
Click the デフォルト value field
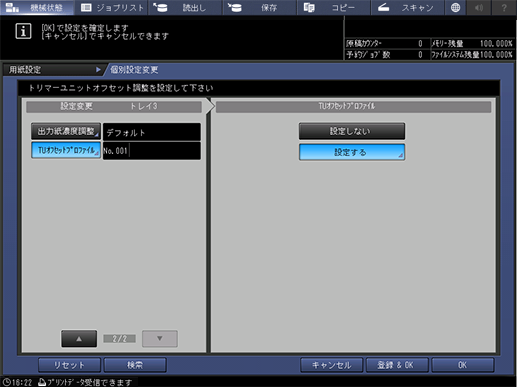[152, 132]
